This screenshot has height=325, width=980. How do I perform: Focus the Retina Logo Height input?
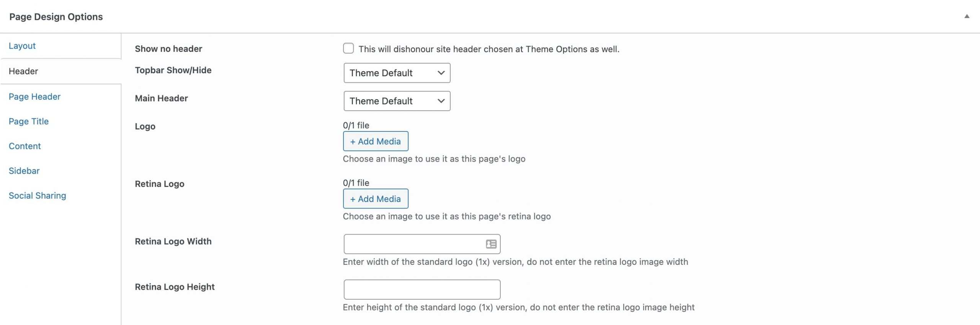coord(422,289)
